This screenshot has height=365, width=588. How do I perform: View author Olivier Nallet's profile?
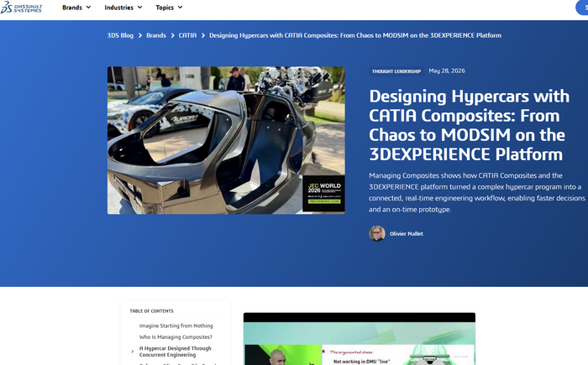406,233
